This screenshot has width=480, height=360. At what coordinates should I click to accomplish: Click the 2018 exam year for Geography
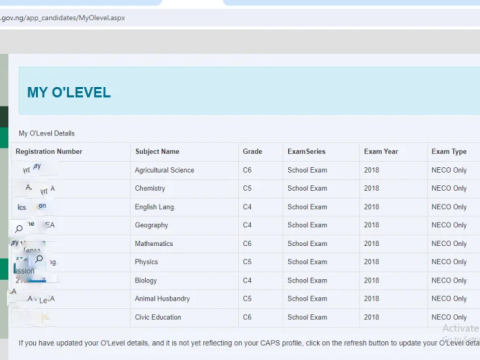coord(371,225)
